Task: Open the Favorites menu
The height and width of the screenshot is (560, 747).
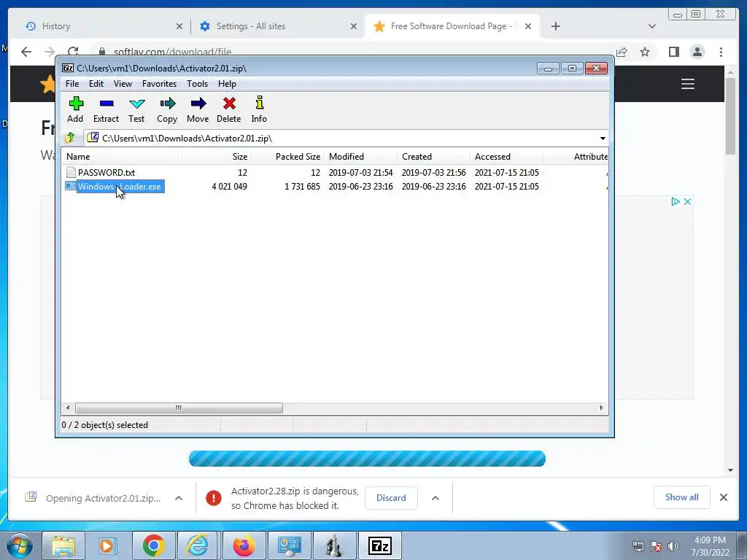Action: [159, 84]
